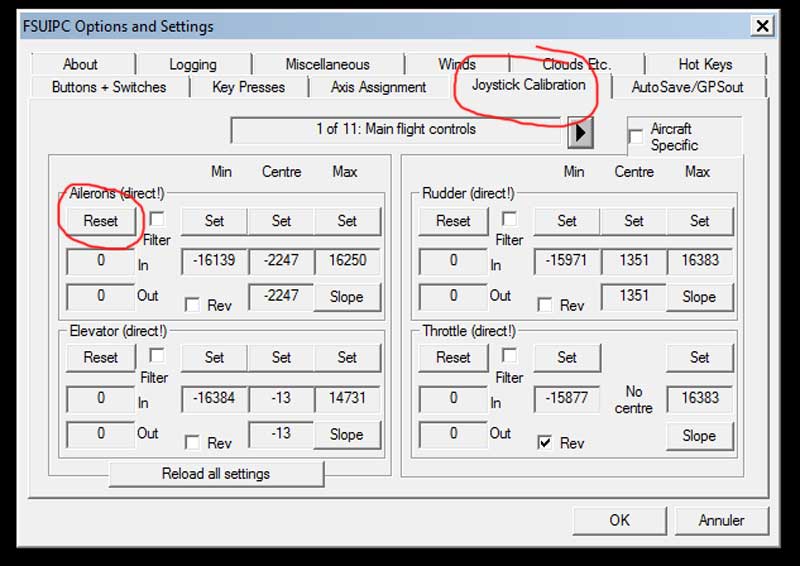Click the Rudder In value field
This screenshot has width=800, height=566.
point(453,261)
